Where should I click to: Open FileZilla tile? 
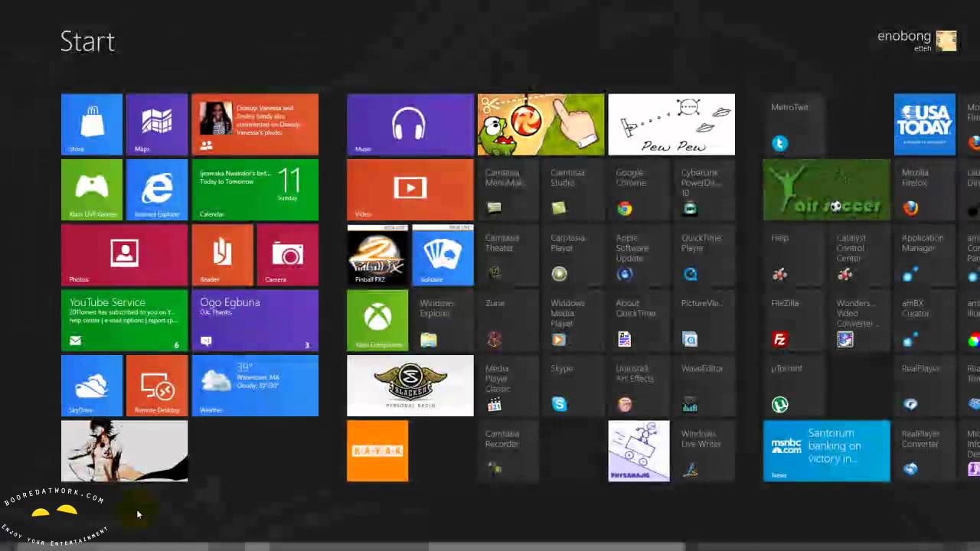point(794,321)
